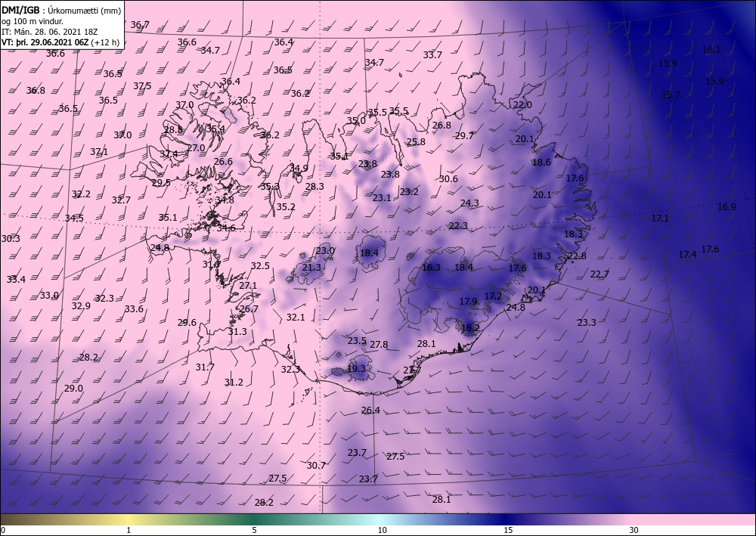Click the map value 29.5

[161, 183]
